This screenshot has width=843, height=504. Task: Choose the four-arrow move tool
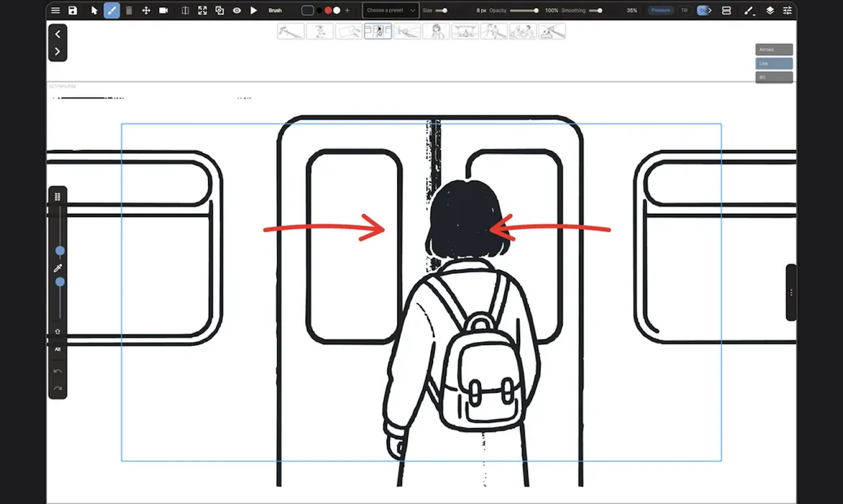(x=146, y=11)
